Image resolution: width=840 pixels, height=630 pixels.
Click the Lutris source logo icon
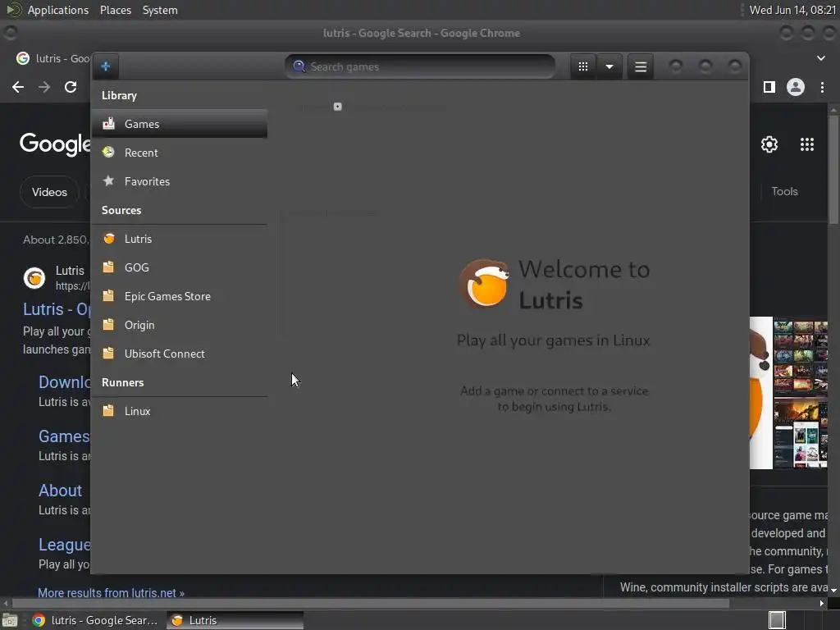109,239
